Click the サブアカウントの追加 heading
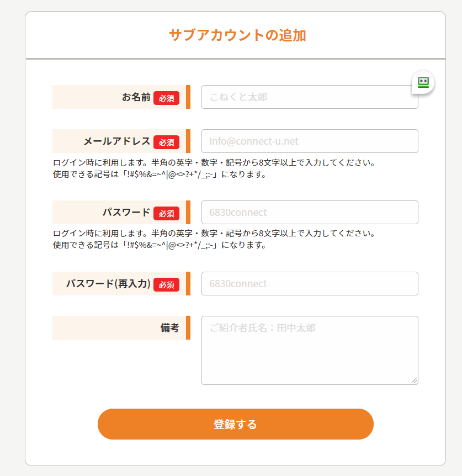The image size is (462, 476). pos(237,35)
